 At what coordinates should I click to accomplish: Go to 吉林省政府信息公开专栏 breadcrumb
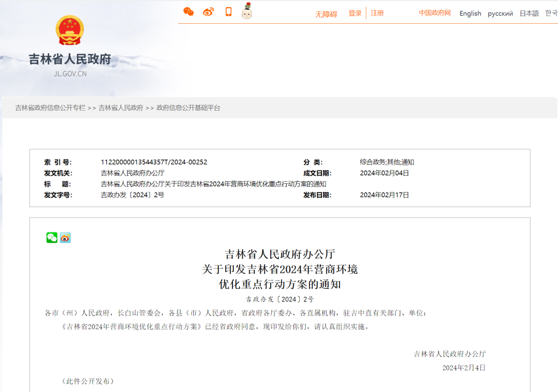(x=50, y=108)
